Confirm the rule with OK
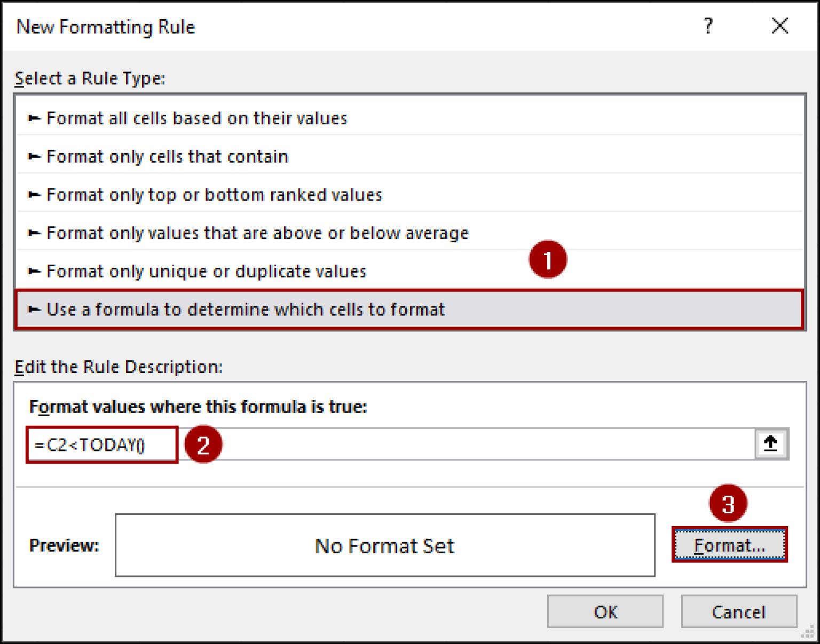 pos(604,611)
